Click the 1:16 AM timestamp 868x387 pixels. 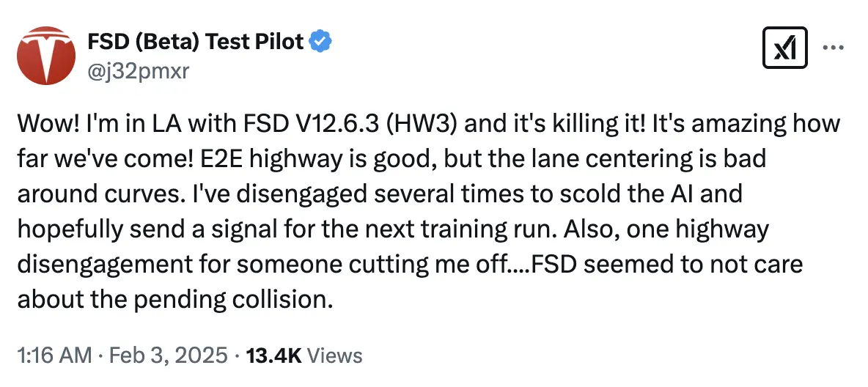point(54,355)
